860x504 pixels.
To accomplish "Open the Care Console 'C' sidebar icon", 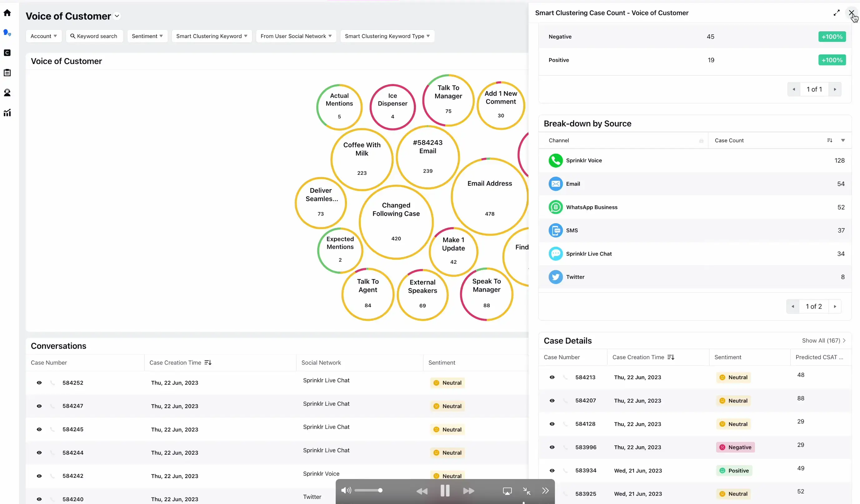I will pos(7,52).
